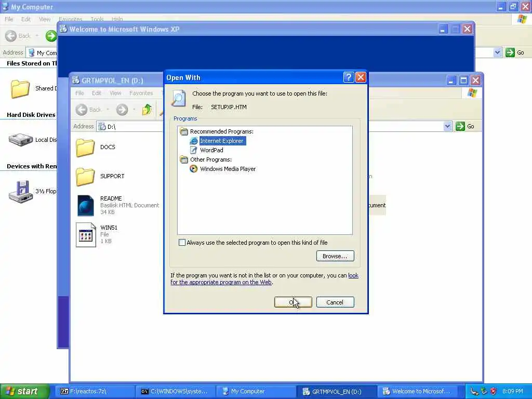The image size is (532, 399).
Task: Click the Start button
Action: pyautogui.click(x=25, y=391)
